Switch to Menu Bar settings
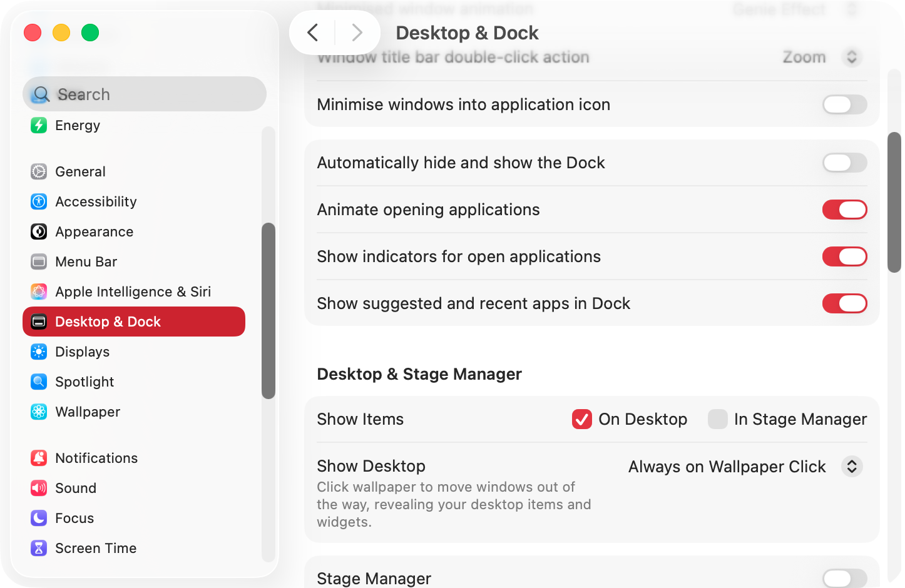The height and width of the screenshot is (588, 905). (x=39, y=261)
